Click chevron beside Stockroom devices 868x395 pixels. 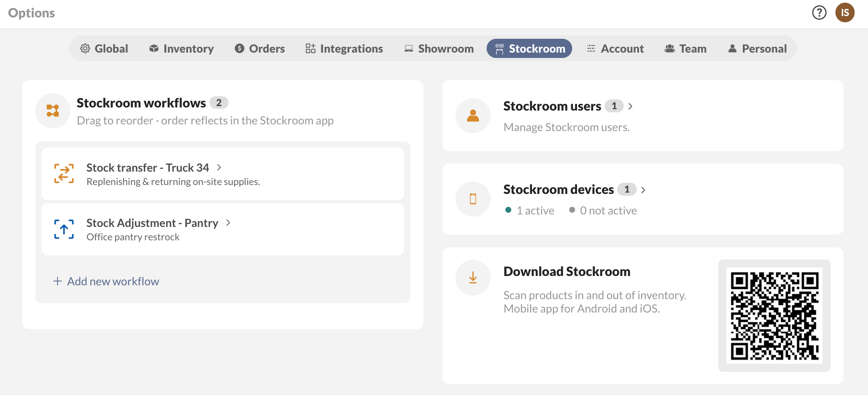tap(643, 189)
